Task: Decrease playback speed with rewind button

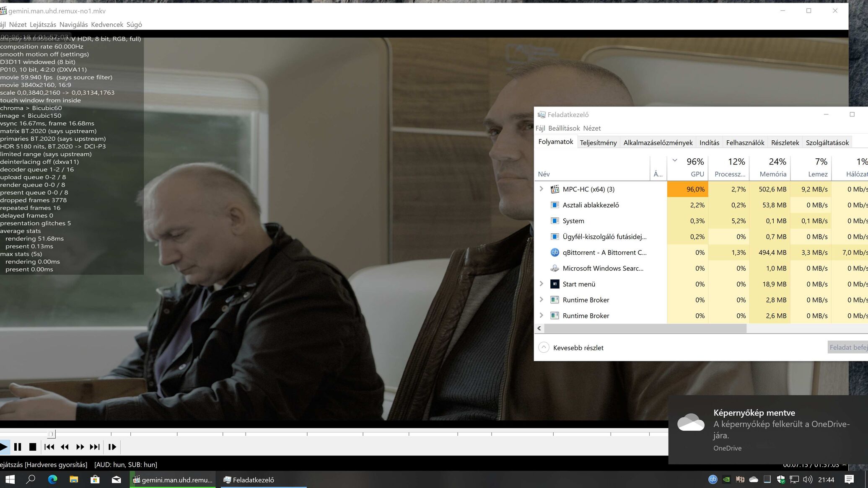Action: [65, 447]
